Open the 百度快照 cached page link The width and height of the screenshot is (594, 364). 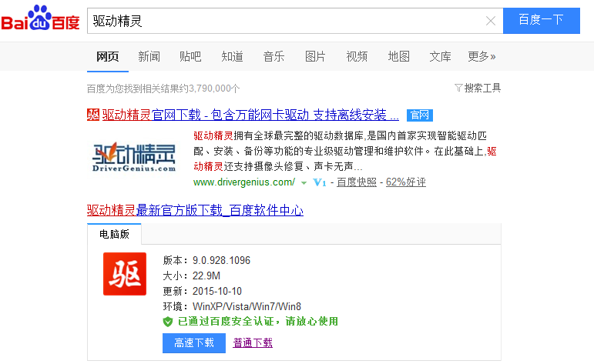tap(357, 182)
